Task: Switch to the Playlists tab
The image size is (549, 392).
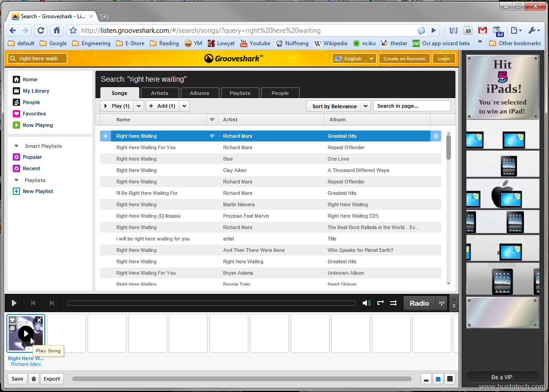Action: [240, 93]
